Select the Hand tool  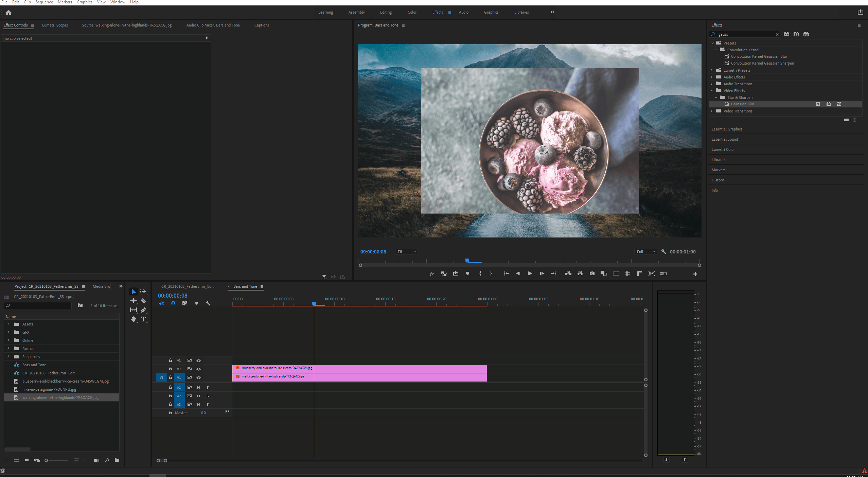(134, 319)
